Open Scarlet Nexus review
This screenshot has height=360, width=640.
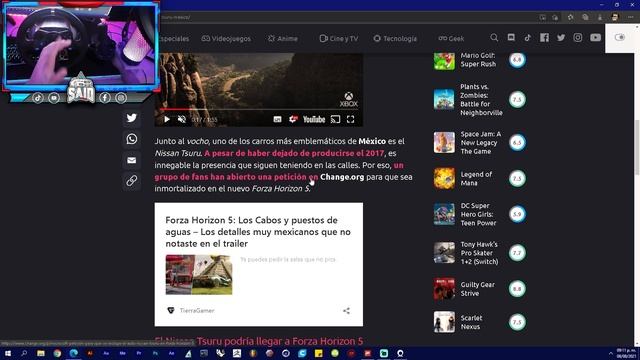(x=471, y=322)
